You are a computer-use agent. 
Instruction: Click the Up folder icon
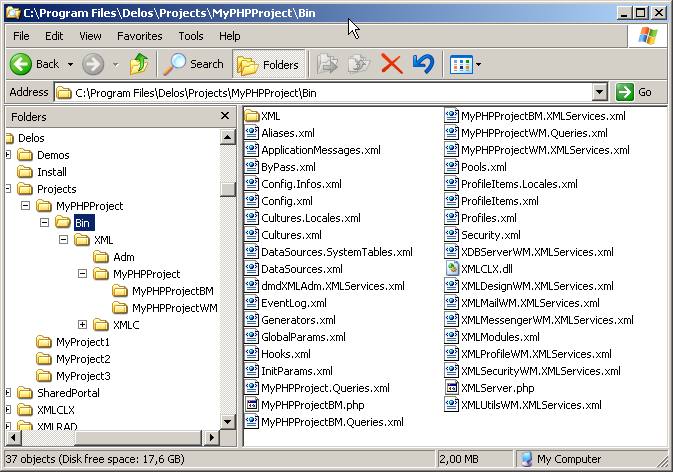[x=139, y=64]
